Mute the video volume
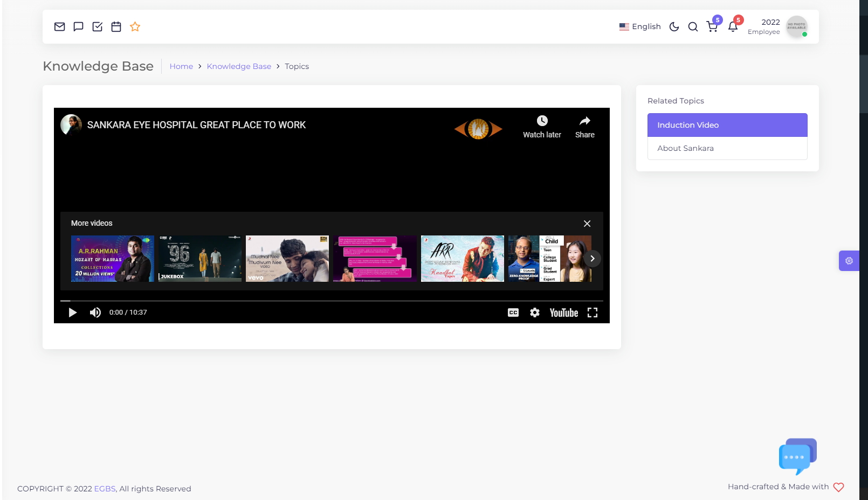 click(95, 313)
